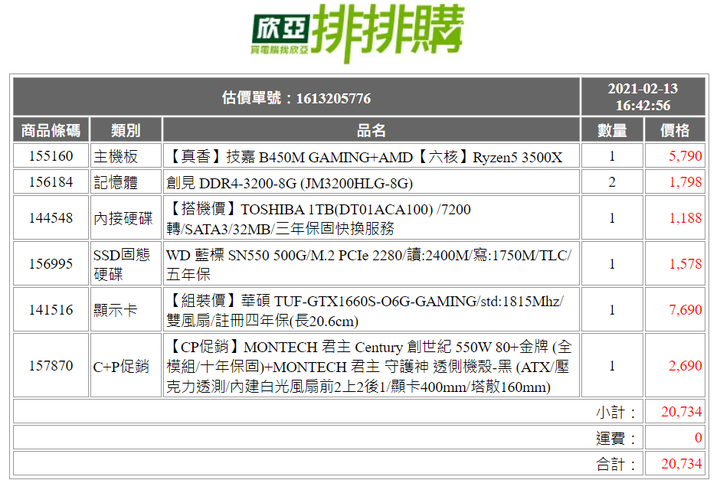Select the 主機板 category cell
The width and height of the screenshot is (720, 480).
point(126,156)
